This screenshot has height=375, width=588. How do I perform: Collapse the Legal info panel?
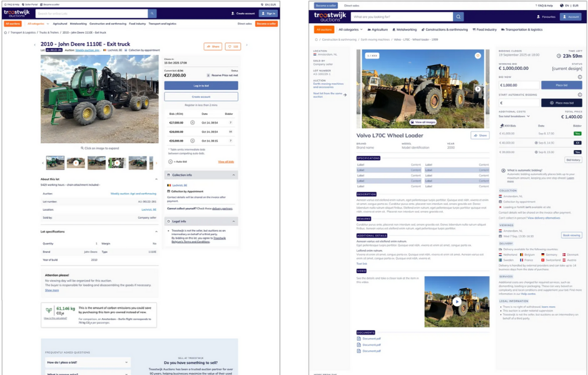click(235, 221)
